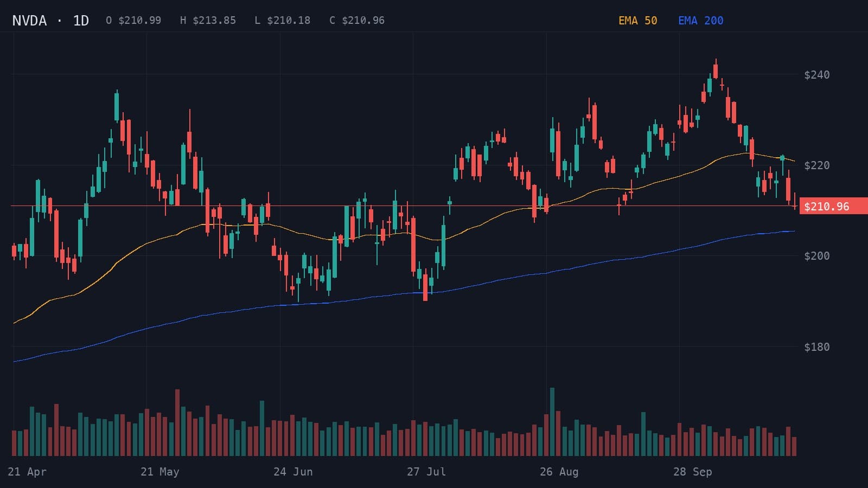Toggle the EMA 50 legend entry
868x488 pixels.
click(638, 21)
